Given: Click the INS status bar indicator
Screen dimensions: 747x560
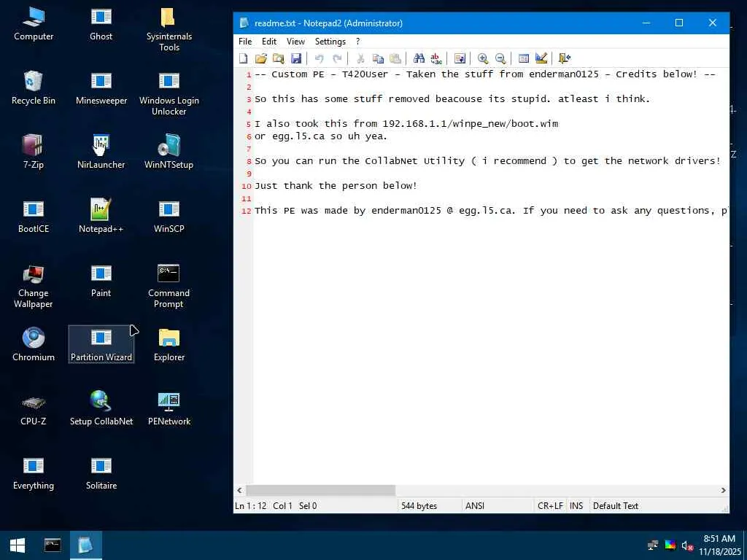Looking at the screenshot, I should click(576, 506).
